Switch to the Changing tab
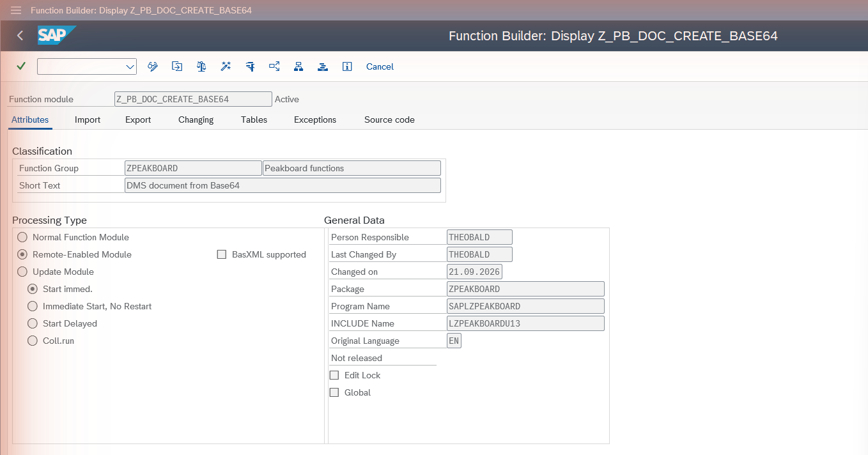The height and width of the screenshot is (455, 868). click(x=196, y=120)
